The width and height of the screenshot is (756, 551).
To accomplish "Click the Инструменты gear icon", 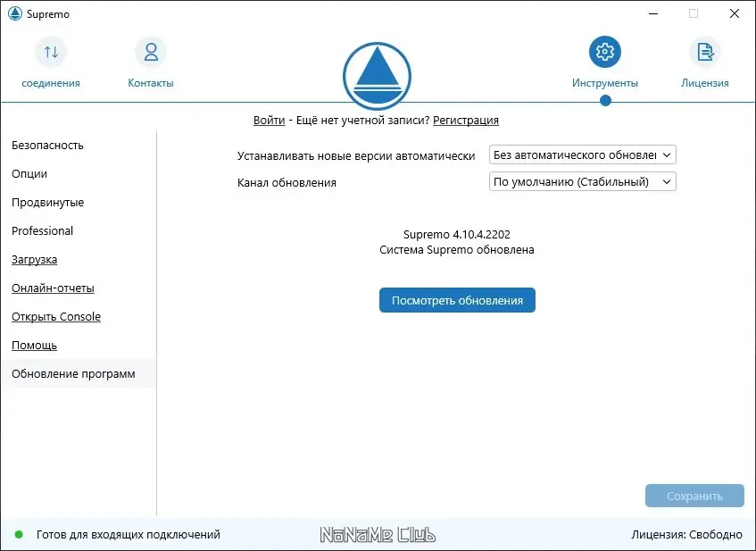I will pos(604,52).
